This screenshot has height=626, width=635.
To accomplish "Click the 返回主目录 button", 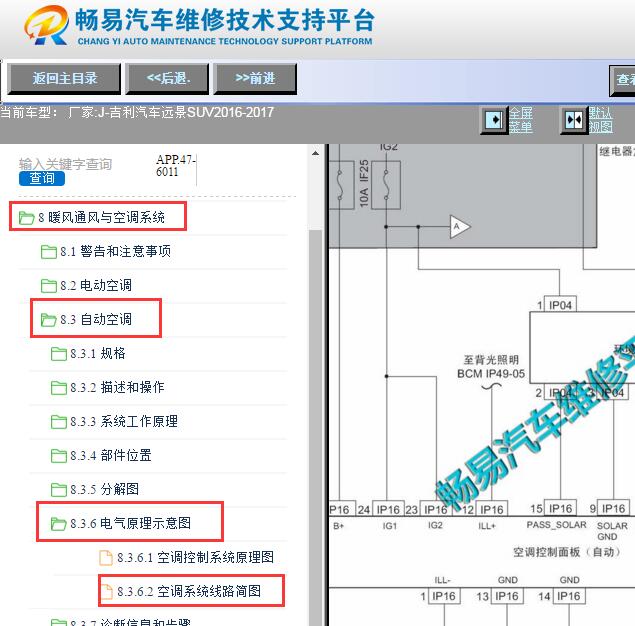I will (64, 79).
